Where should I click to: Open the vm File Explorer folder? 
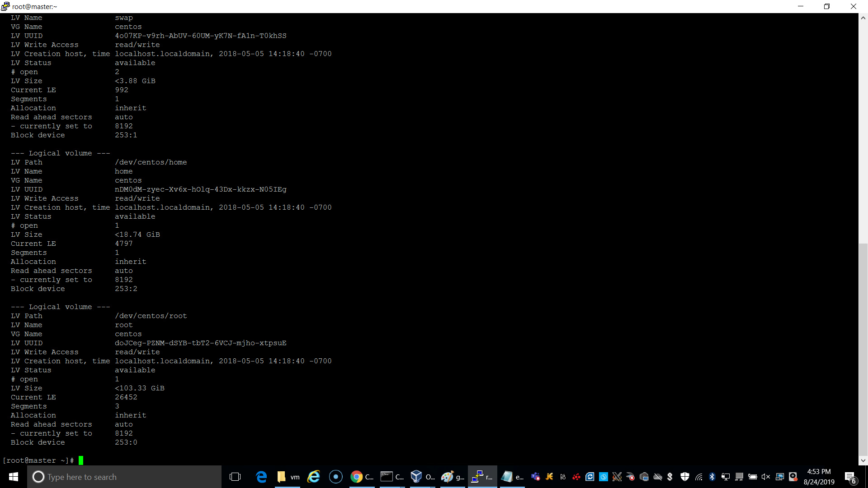(x=288, y=477)
